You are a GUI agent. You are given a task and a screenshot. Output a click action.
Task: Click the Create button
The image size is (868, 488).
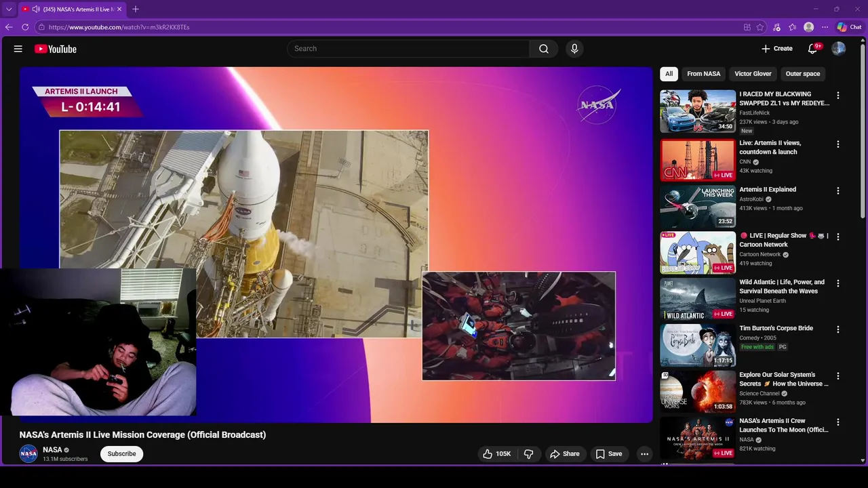click(777, 49)
